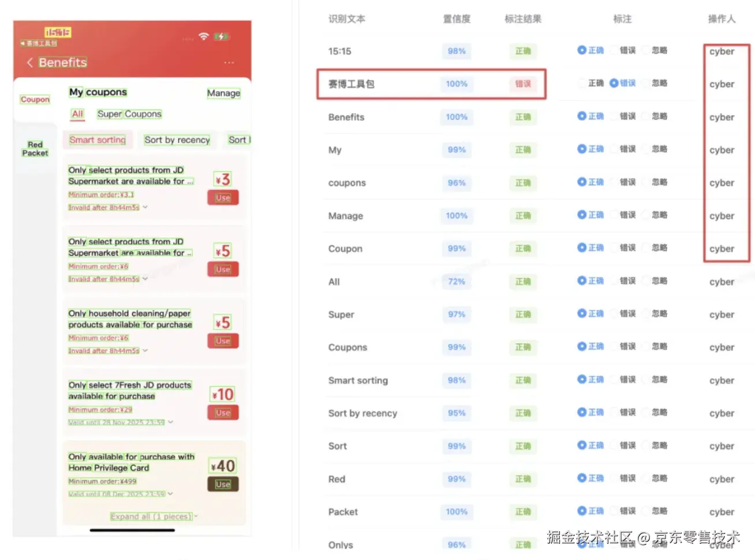Switch to the Super Coupons tab
755x560 pixels.
(129, 114)
